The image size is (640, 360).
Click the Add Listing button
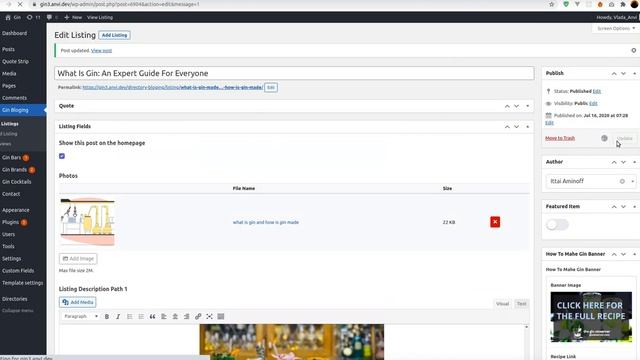(x=114, y=36)
